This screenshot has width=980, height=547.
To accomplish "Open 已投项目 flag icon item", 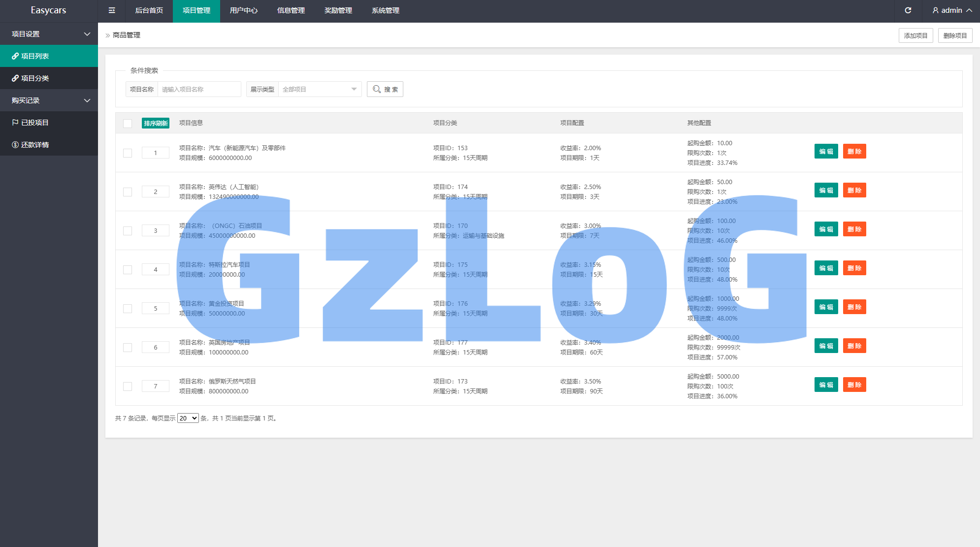I will click(15, 123).
